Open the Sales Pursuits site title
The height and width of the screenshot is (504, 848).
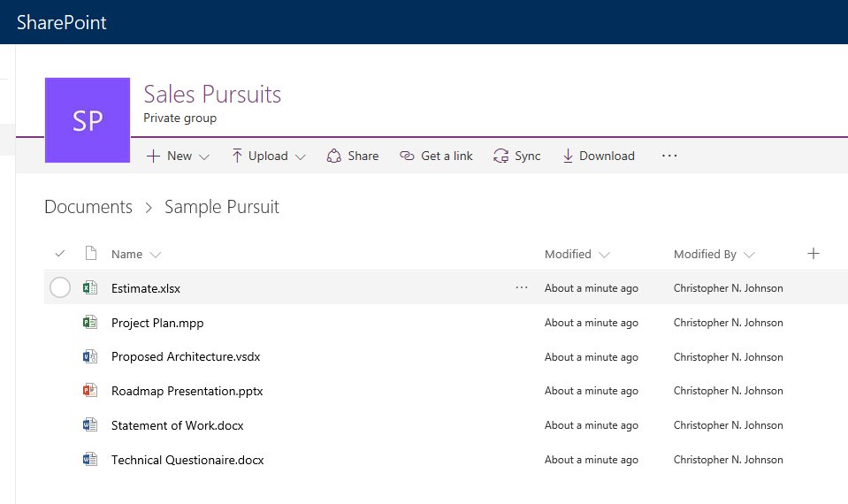click(x=212, y=94)
